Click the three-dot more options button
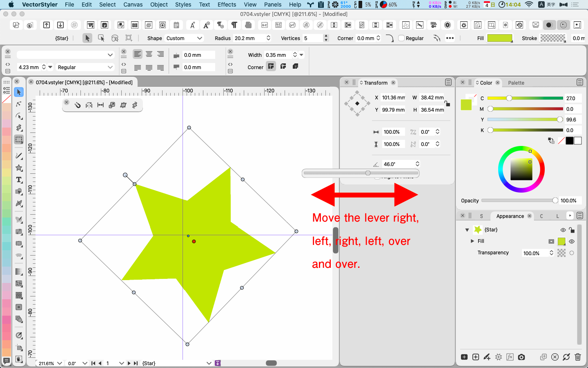 point(450,38)
